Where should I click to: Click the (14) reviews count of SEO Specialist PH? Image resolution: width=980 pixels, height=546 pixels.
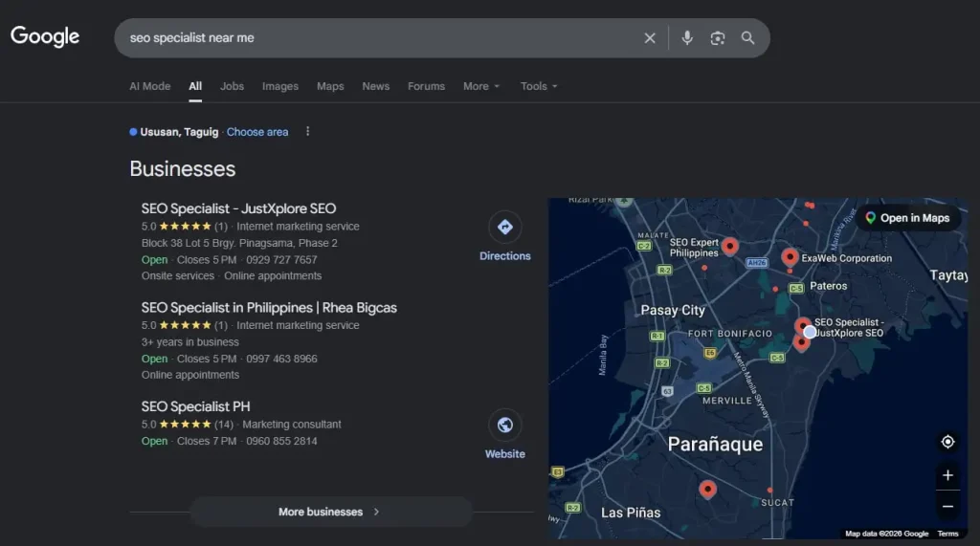pyautogui.click(x=224, y=425)
